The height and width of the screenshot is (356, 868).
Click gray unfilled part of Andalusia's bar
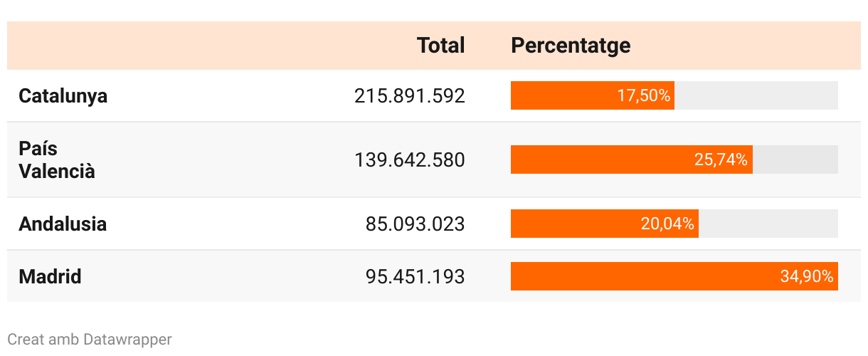(768, 224)
